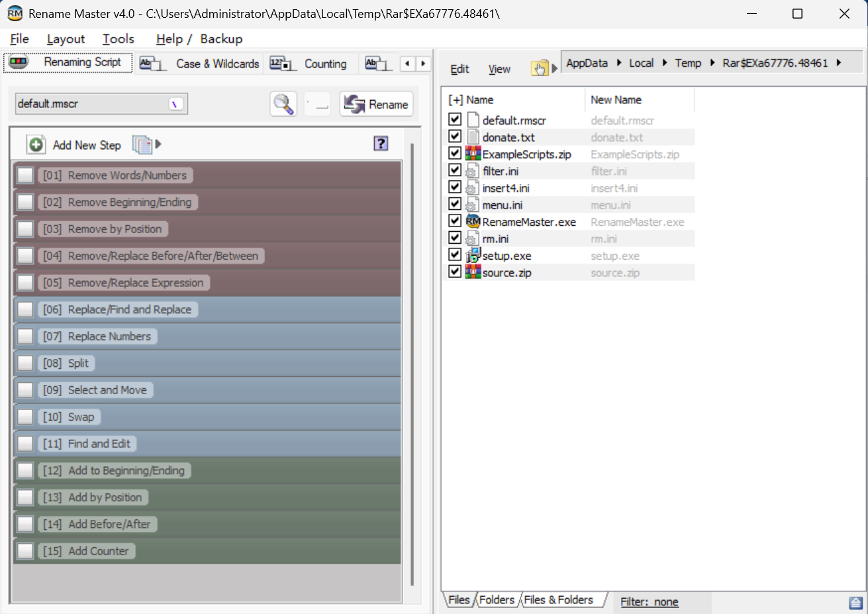Click the Filter: none link
The image size is (868, 614).
coord(649,601)
